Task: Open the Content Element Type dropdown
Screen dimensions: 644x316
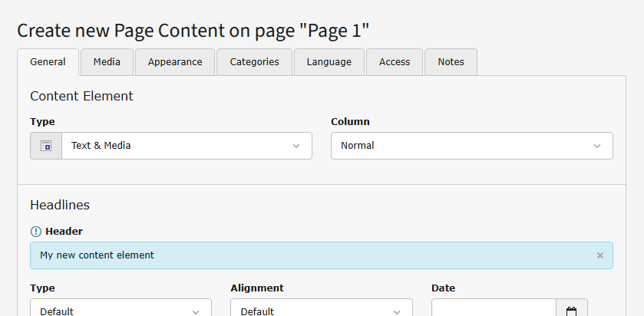Action: pos(187,146)
